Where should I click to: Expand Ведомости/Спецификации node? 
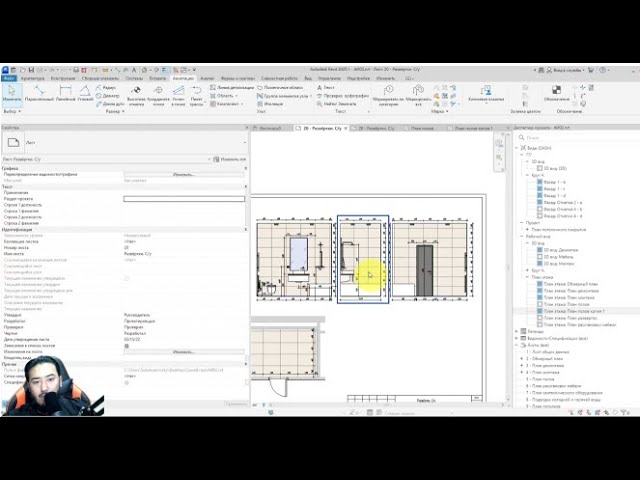[517, 338]
